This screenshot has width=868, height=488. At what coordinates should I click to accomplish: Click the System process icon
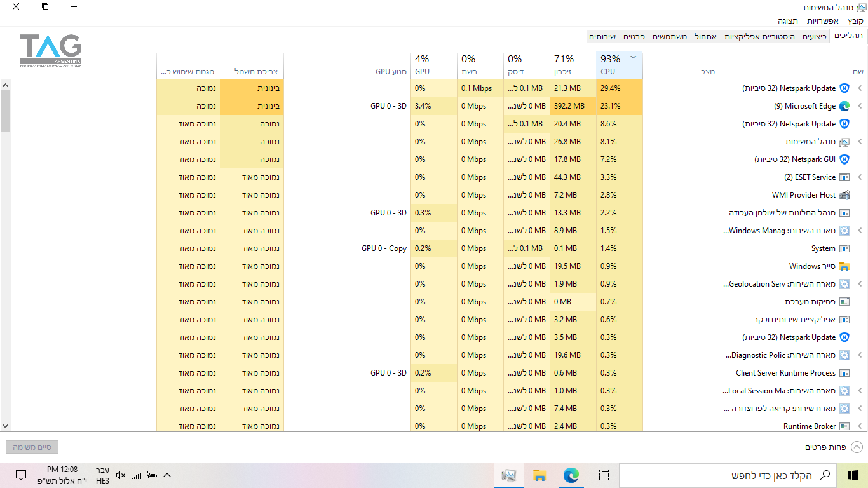[x=844, y=248]
